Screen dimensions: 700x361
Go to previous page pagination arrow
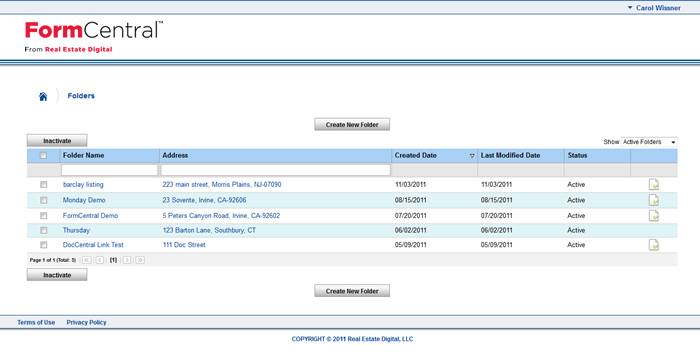point(100,260)
